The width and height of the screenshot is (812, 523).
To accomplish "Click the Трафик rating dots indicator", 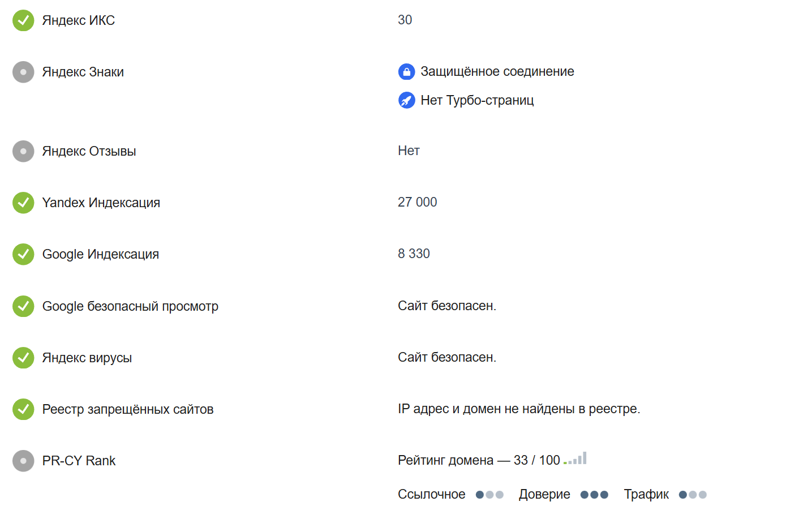I will point(693,495).
